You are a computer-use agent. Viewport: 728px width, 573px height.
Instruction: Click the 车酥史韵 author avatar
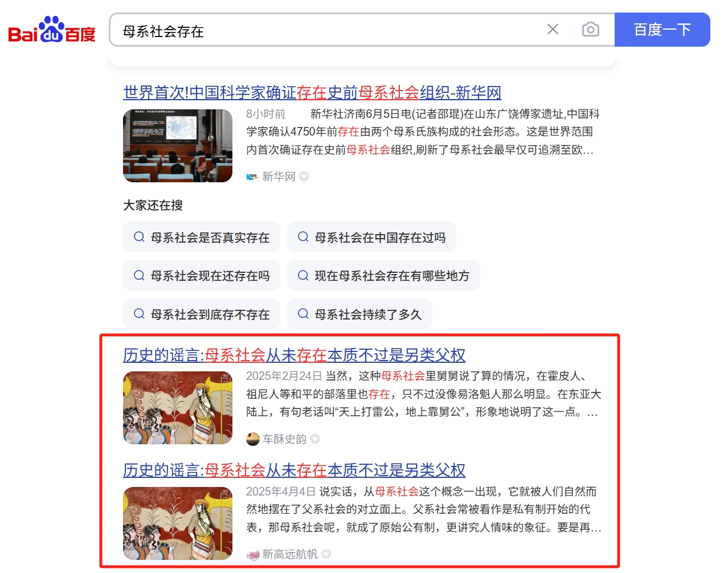click(253, 439)
